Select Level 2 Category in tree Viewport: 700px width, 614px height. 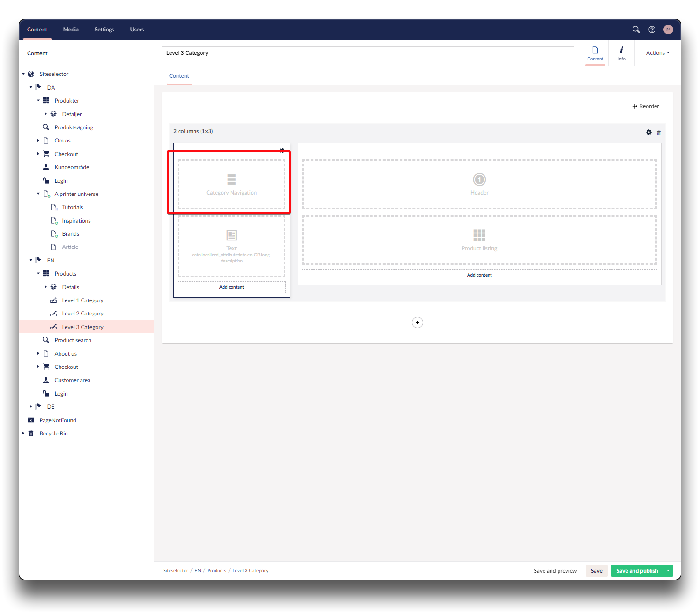(x=82, y=314)
